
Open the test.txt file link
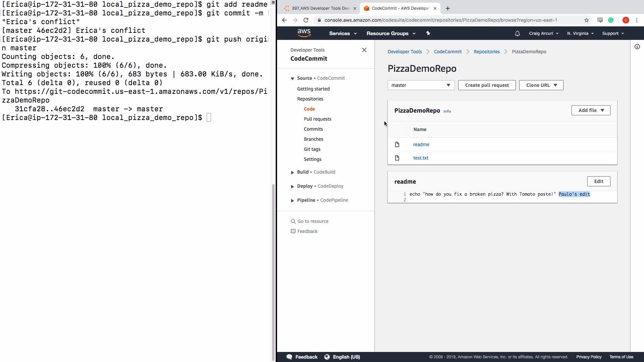tap(421, 158)
